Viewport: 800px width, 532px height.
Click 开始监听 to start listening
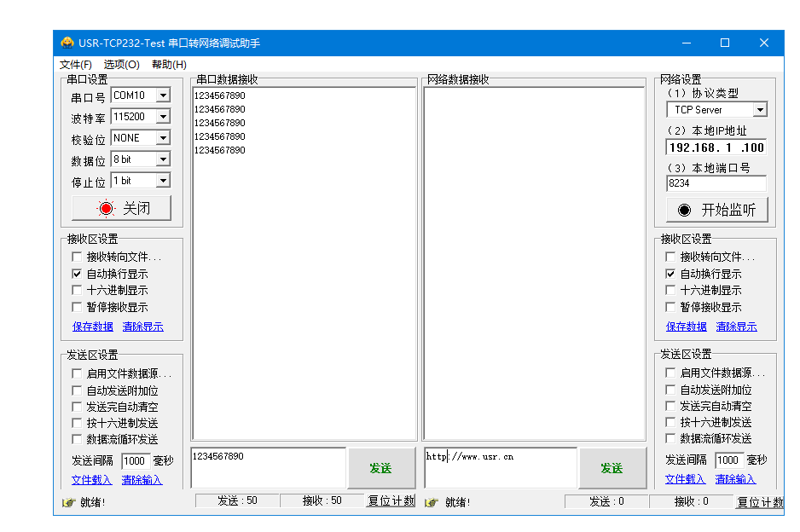(716, 210)
